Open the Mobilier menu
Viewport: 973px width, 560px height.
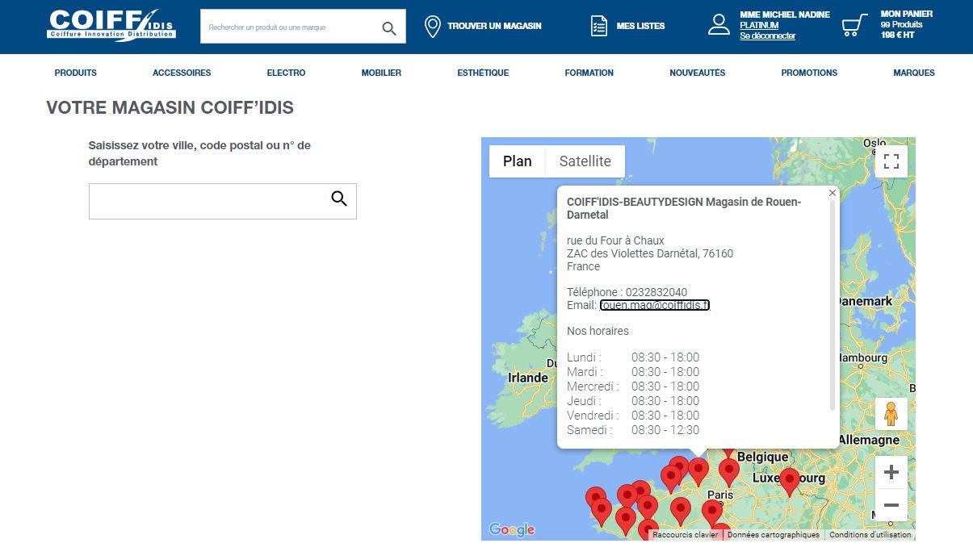click(x=381, y=73)
